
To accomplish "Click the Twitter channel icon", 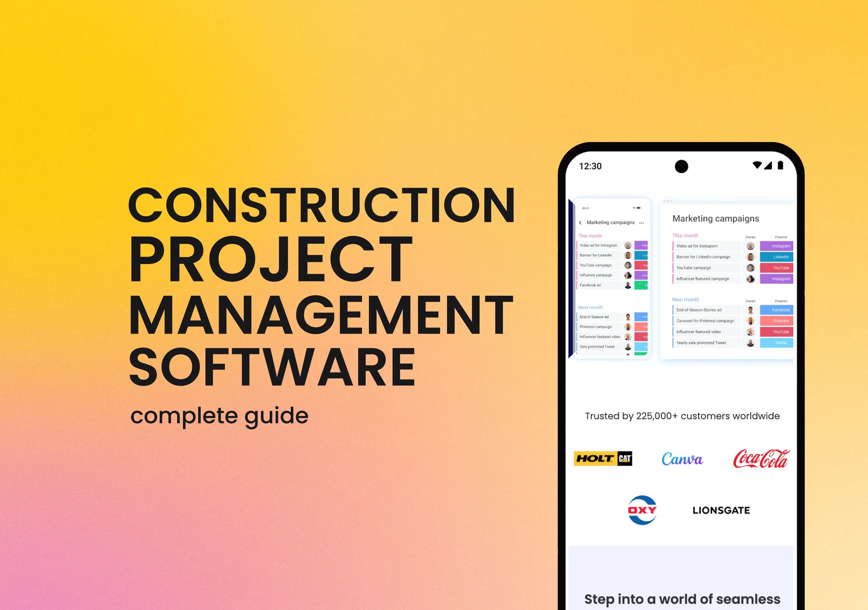I will point(776,349).
